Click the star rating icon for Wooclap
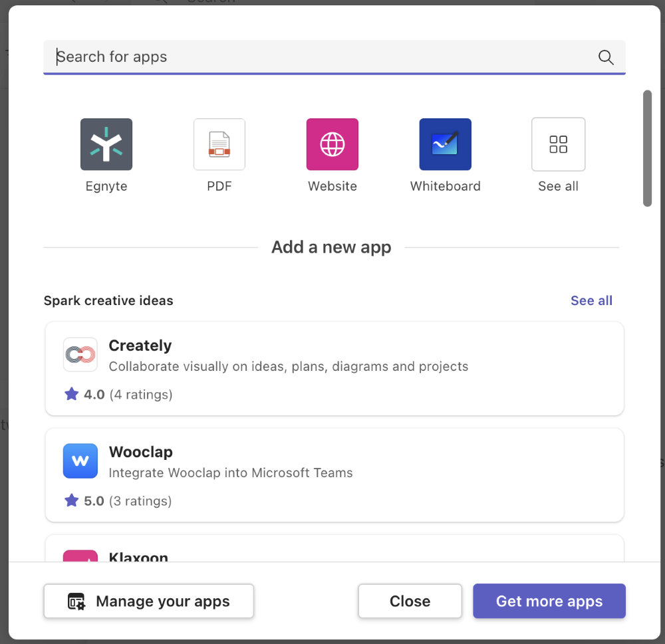Viewport: 665px width, 644px height. [x=72, y=500]
